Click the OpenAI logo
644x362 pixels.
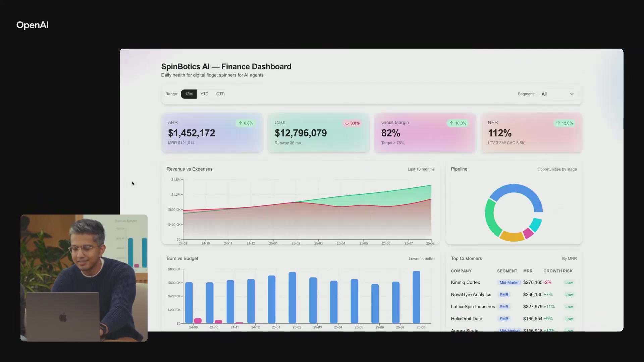coord(32,25)
